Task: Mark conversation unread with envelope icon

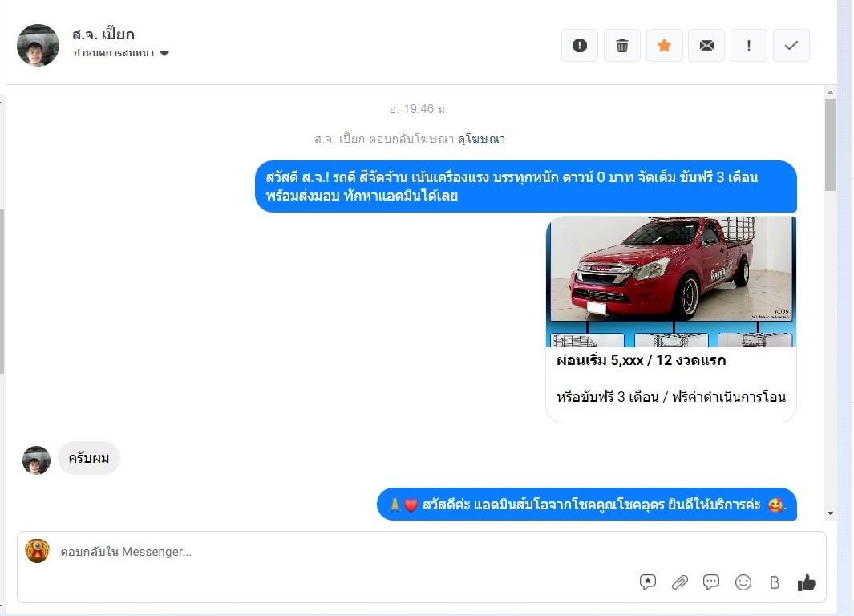Action: click(x=706, y=46)
